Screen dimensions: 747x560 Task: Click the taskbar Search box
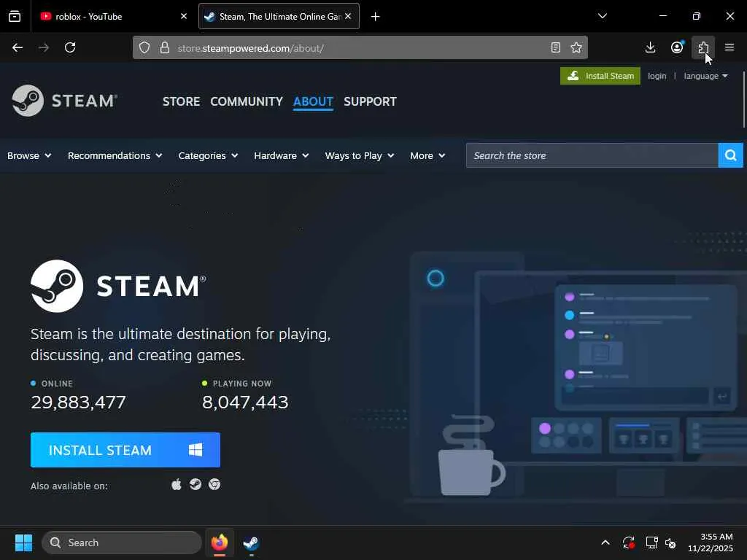tap(122, 542)
